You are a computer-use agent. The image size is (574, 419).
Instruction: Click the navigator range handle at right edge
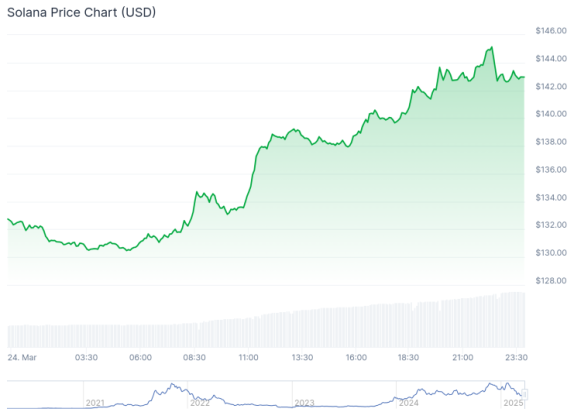524,394
